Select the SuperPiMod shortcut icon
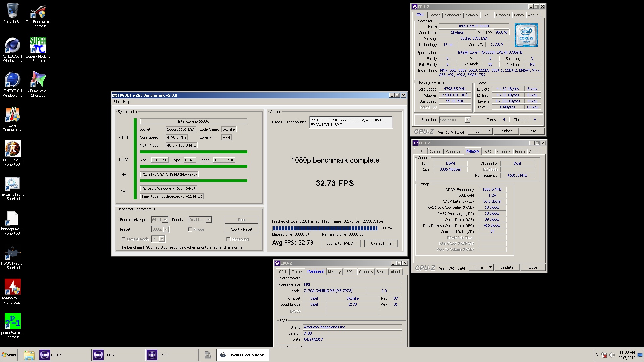The height and width of the screenshot is (362, 644). pyautogui.click(x=38, y=50)
